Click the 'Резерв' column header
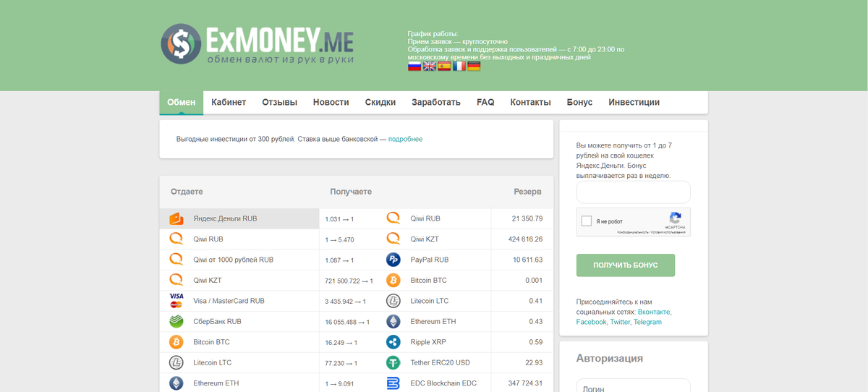 (527, 192)
